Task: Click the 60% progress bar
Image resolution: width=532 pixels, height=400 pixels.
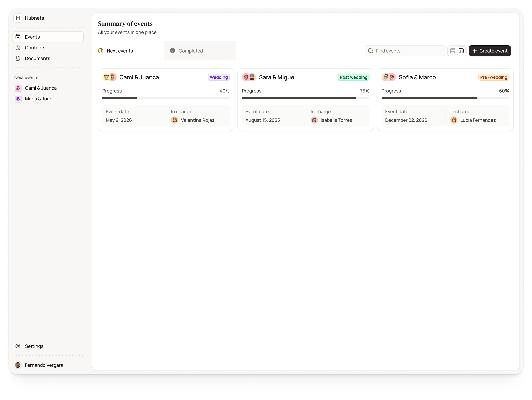Action: (x=445, y=98)
